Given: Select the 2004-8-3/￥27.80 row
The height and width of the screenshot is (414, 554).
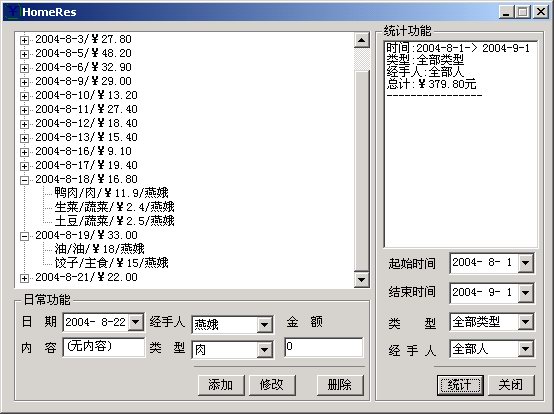Looking at the screenshot, I should pos(83,39).
